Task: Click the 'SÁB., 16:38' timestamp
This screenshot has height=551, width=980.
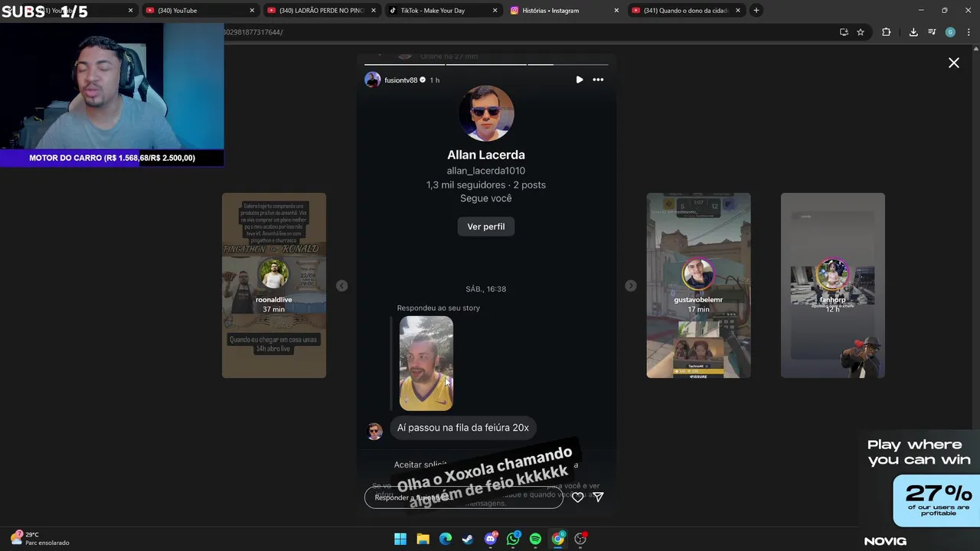Action: click(486, 289)
